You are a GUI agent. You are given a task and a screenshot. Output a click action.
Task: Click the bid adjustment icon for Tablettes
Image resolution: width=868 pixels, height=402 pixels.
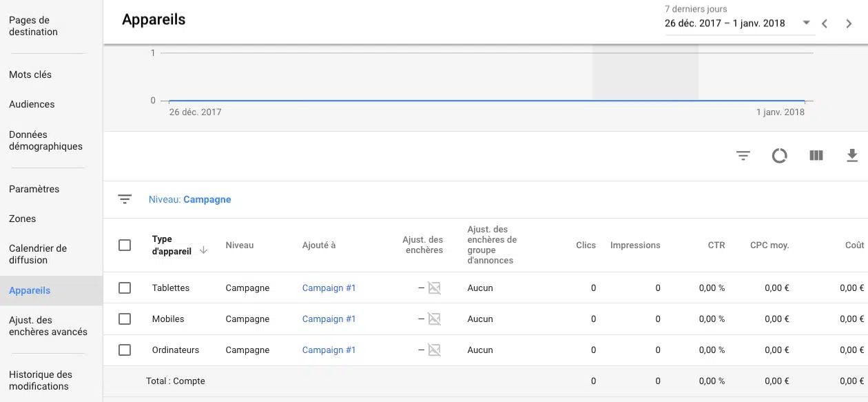tap(434, 288)
